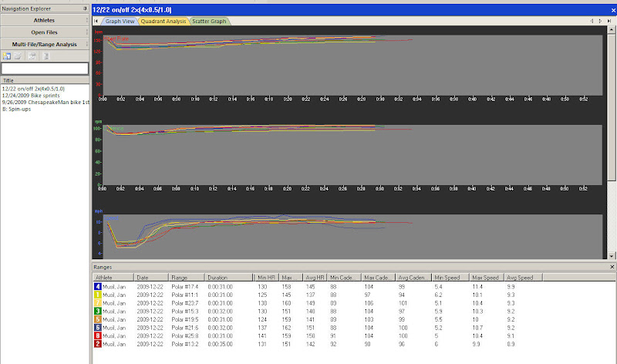Click the open folder icon in the navigation toolbar
Image resolution: width=617 pixels, height=364 pixels.
pos(18,56)
